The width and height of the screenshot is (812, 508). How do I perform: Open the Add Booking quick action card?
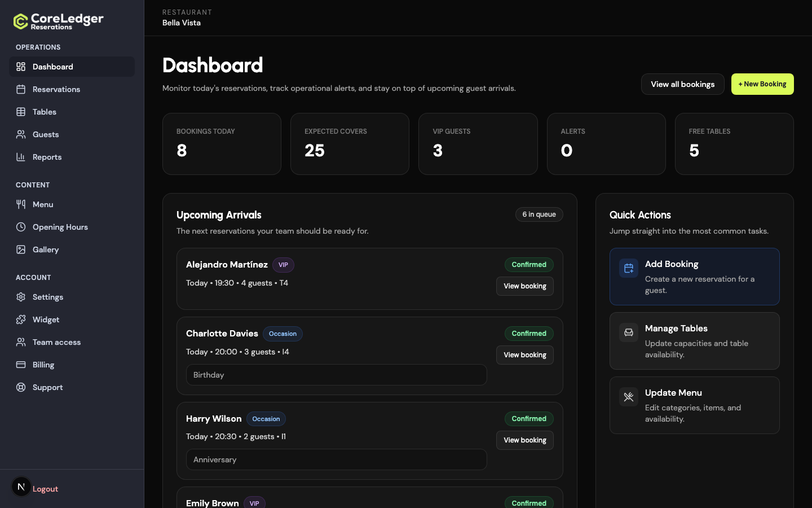pos(695,277)
